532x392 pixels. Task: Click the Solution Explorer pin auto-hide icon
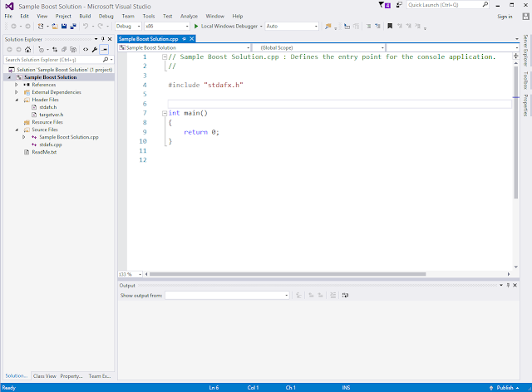coord(103,39)
